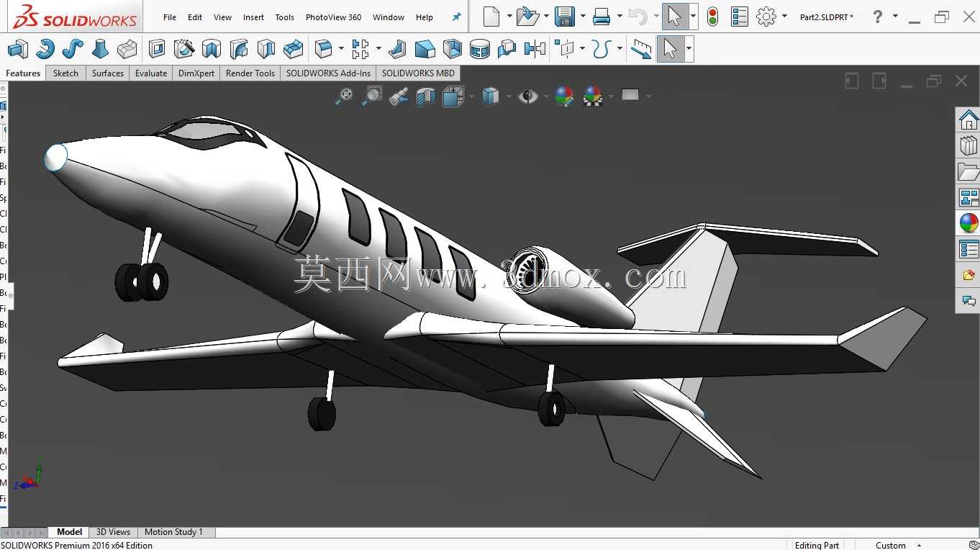Open the PhotoView 360 menu
980x550 pixels.
pyautogui.click(x=333, y=17)
